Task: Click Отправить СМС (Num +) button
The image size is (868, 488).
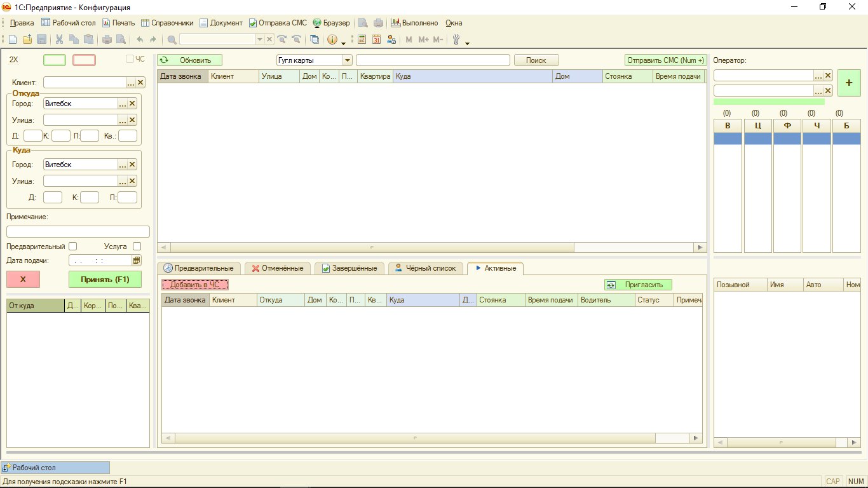Action: [x=665, y=60]
